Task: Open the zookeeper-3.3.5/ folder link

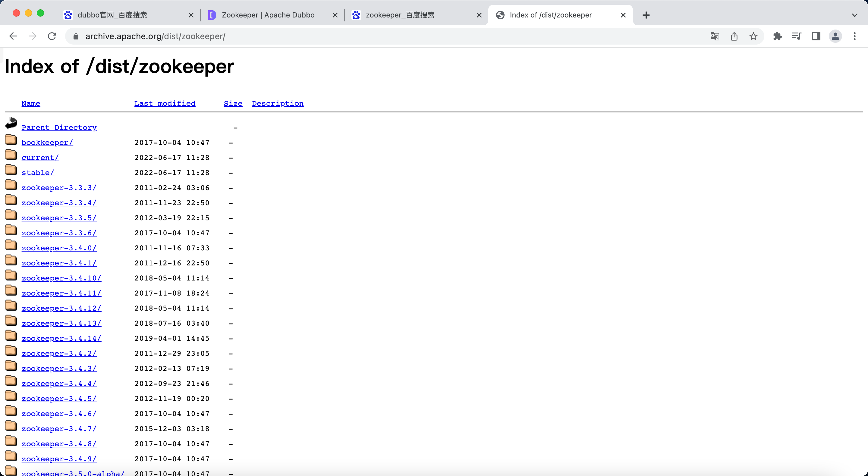Action: click(x=59, y=218)
